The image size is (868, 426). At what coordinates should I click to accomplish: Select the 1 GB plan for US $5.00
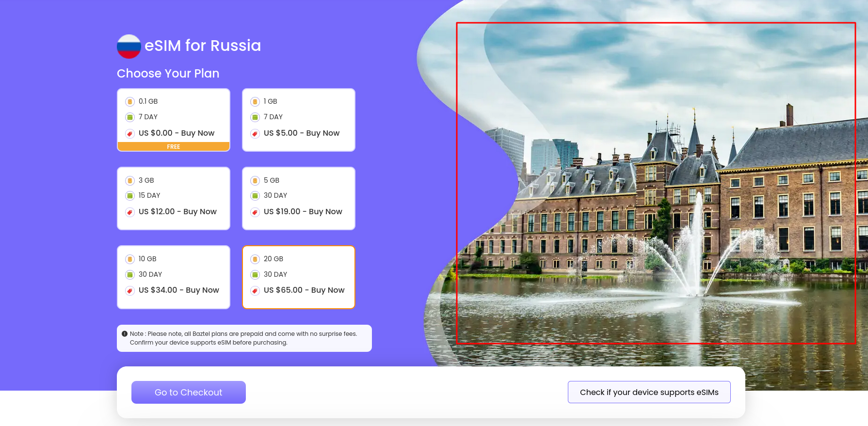298,120
